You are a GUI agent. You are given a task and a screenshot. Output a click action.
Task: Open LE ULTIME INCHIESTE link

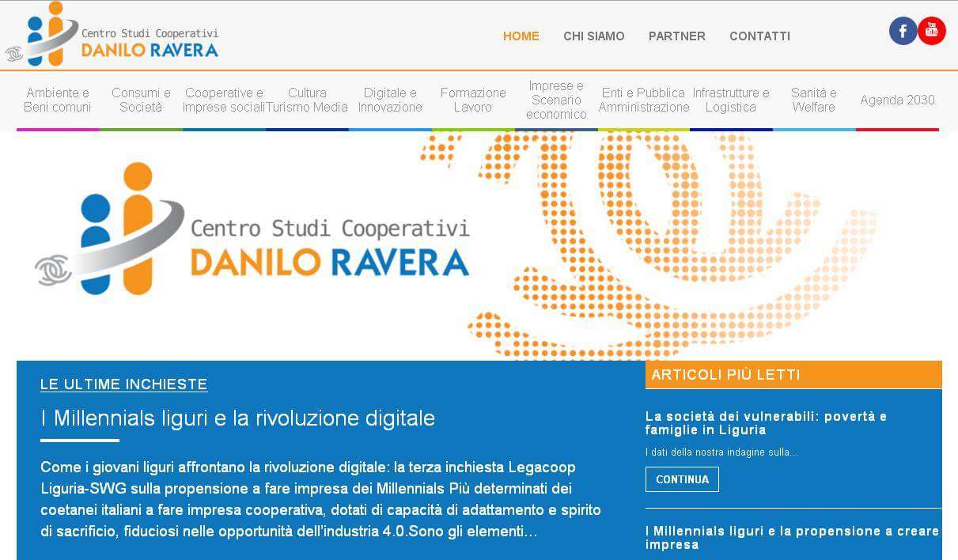click(x=123, y=384)
